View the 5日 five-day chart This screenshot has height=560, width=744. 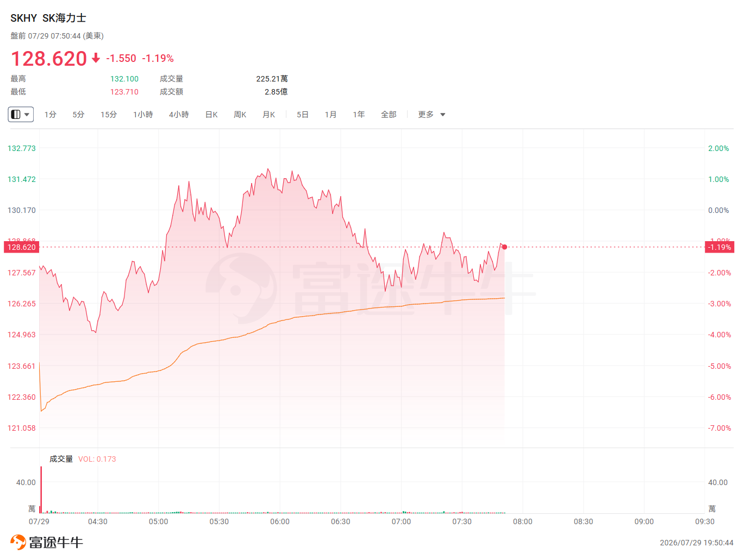point(303,115)
